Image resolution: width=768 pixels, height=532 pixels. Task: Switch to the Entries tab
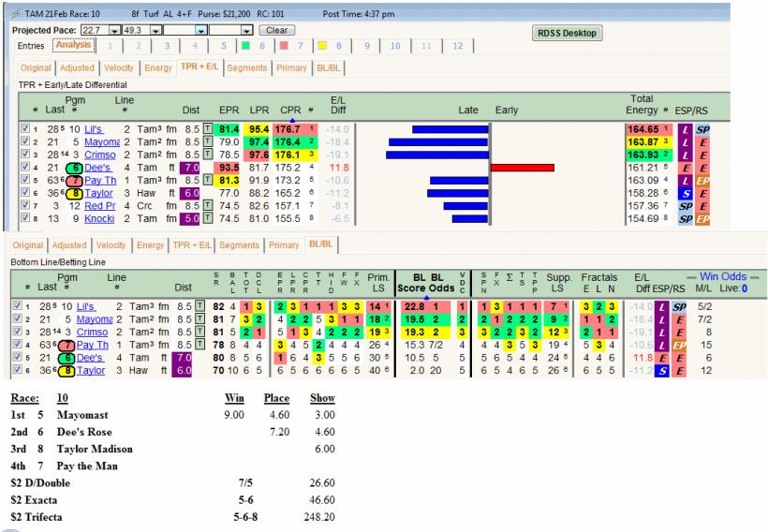31,46
